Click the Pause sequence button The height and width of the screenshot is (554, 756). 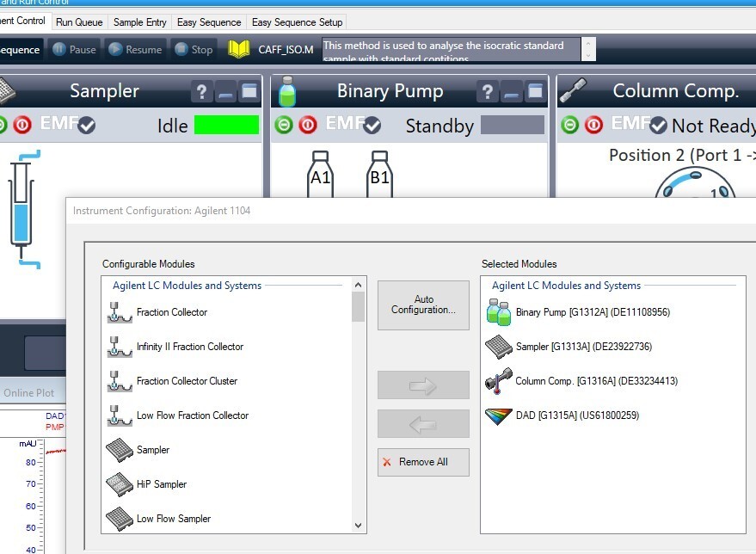(74, 49)
